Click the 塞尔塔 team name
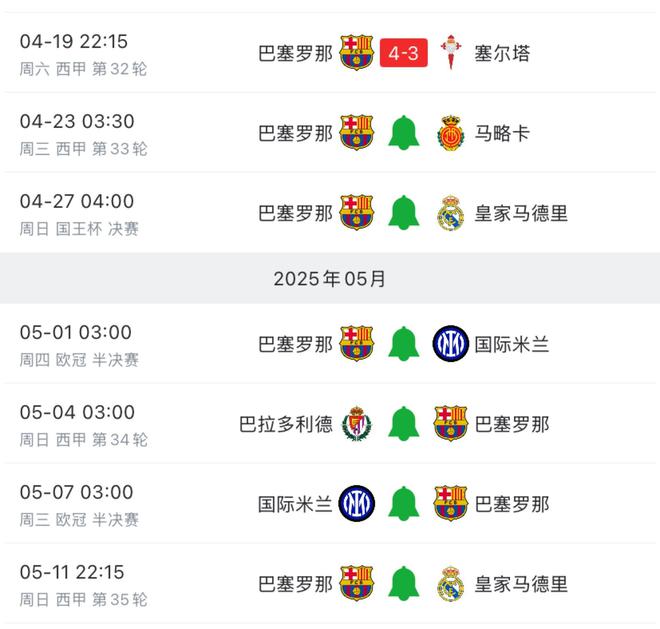Screen dimensions: 660x629 (x=502, y=53)
